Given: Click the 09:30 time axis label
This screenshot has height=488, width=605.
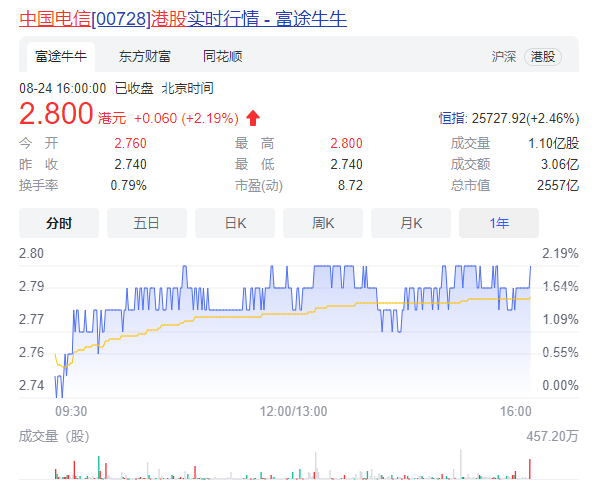Looking at the screenshot, I should tap(71, 411).
